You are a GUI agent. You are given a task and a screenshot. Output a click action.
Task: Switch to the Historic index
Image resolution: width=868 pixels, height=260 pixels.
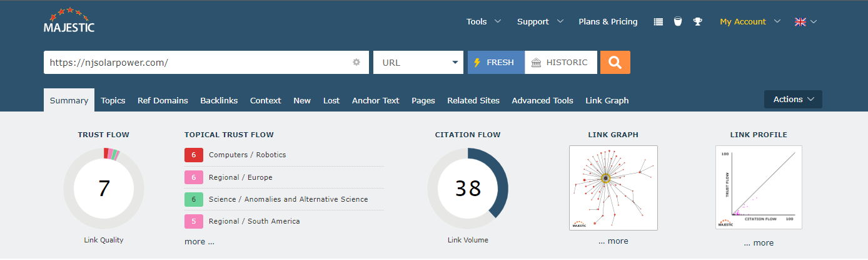tap(560, 62)
